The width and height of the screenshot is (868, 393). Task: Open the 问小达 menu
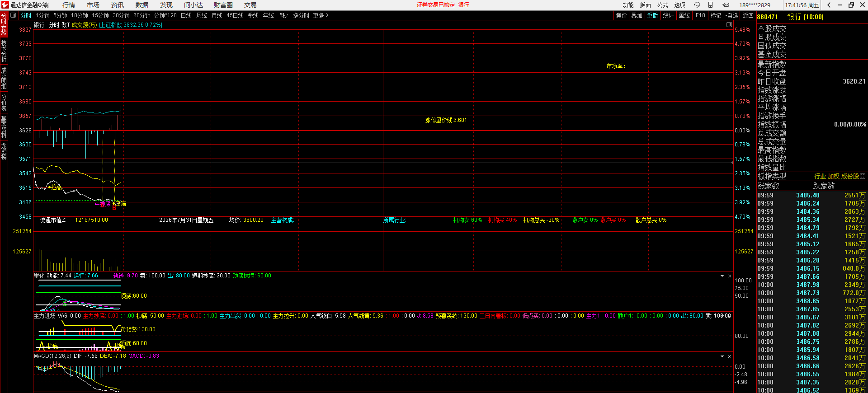[193, 5]
